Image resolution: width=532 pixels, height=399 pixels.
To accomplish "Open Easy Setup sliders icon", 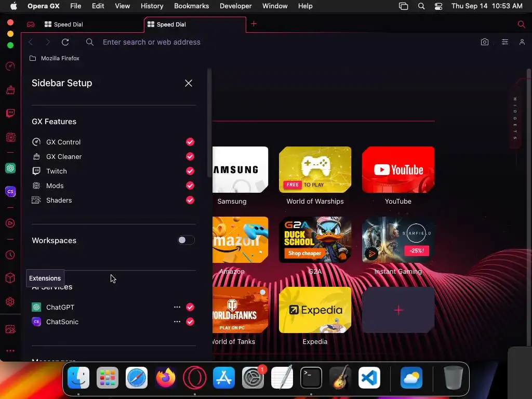I will tap(505, 42).
